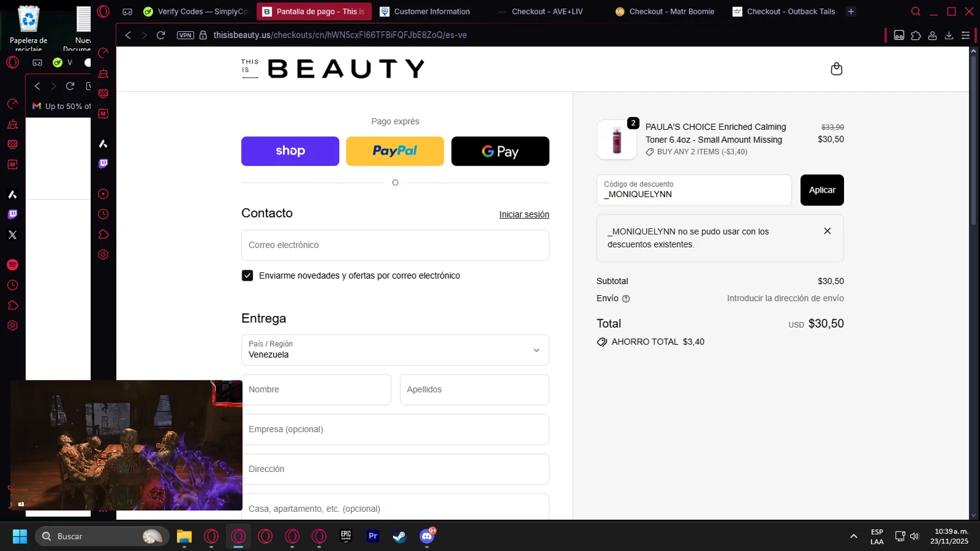
Task: Reload the thisisbeauty.us checkout page
Action: point(161,35)
